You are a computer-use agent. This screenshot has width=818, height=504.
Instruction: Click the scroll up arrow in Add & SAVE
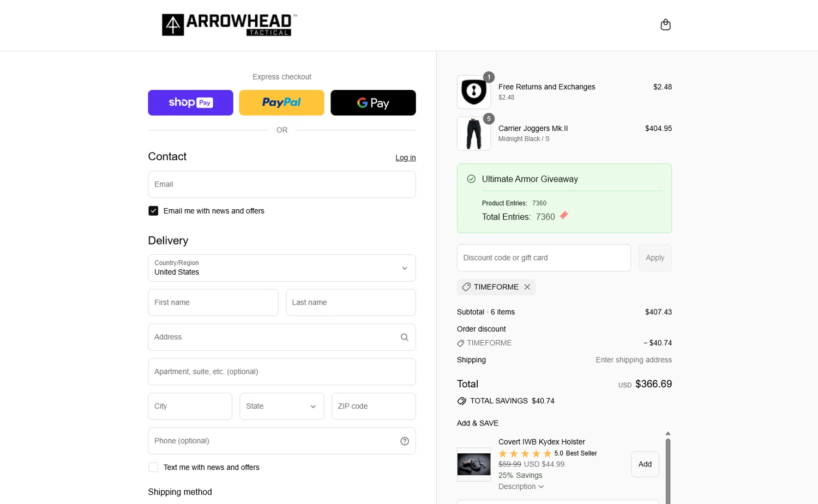[x=668, y=434]
